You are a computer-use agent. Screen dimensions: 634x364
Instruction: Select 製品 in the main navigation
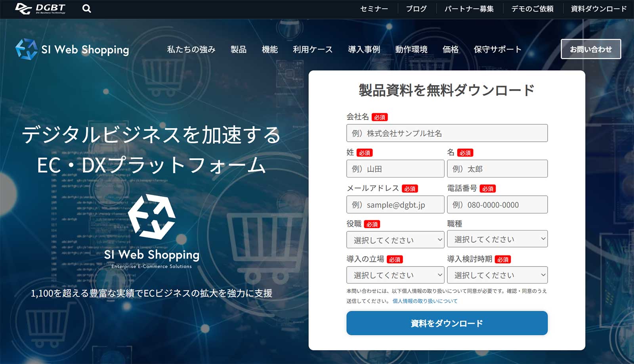coord(239,50)
